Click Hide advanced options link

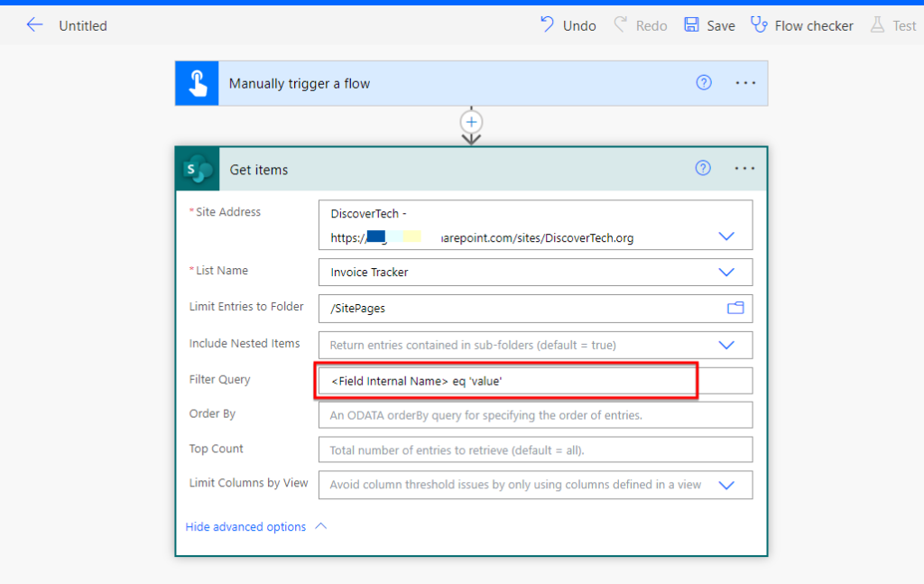pyautogui.click(x=245, y=527)
